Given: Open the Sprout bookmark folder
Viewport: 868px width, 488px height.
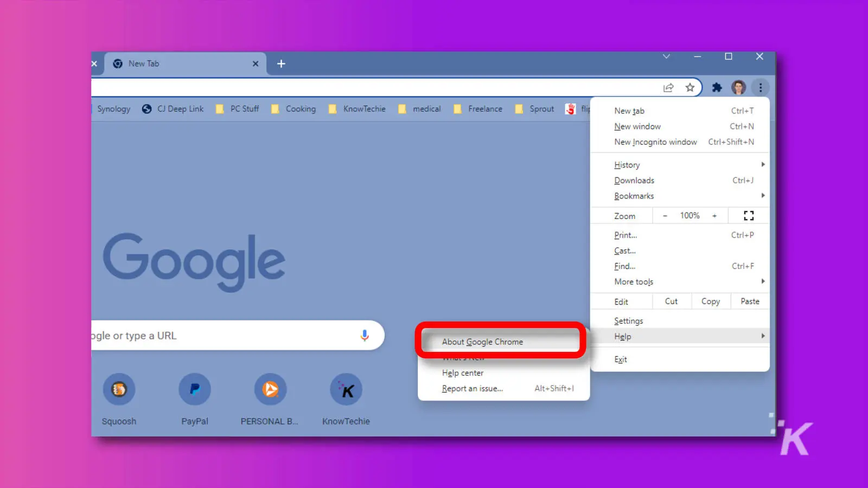Looking at the screenshot, I should (x=534, y=109).
